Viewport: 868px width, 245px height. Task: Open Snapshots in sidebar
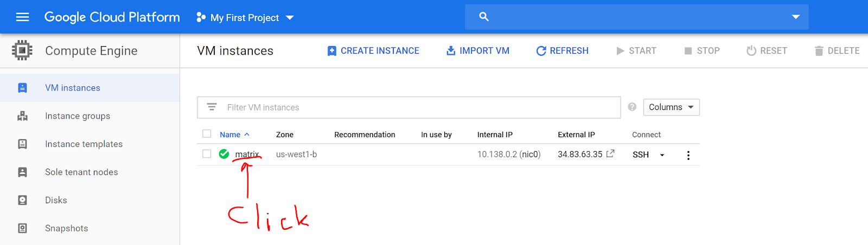(x=90, y=229)
